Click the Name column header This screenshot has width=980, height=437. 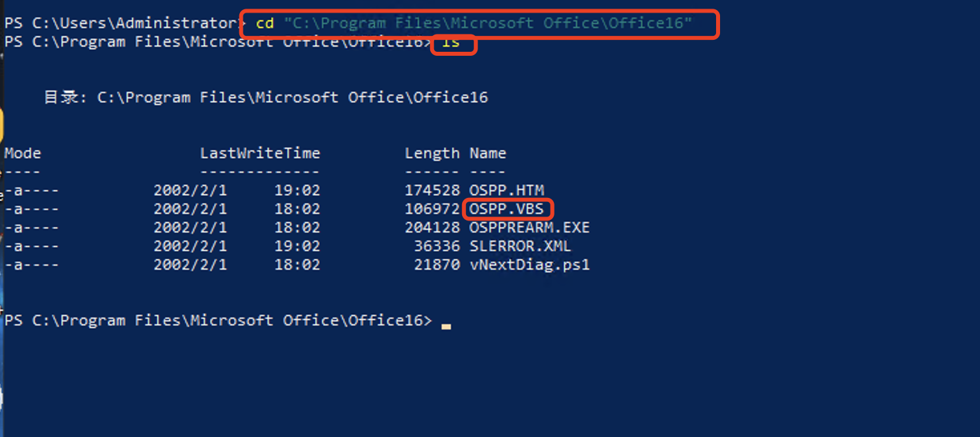pos(487,153)
